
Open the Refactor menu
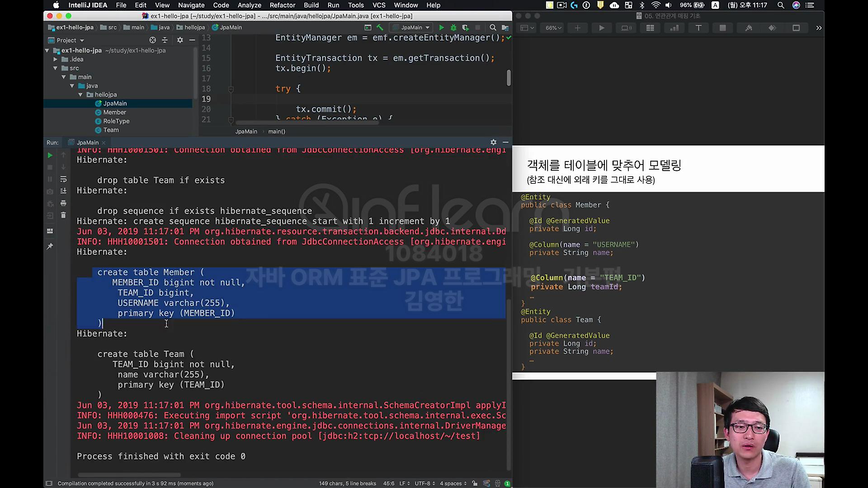(282, 5)
